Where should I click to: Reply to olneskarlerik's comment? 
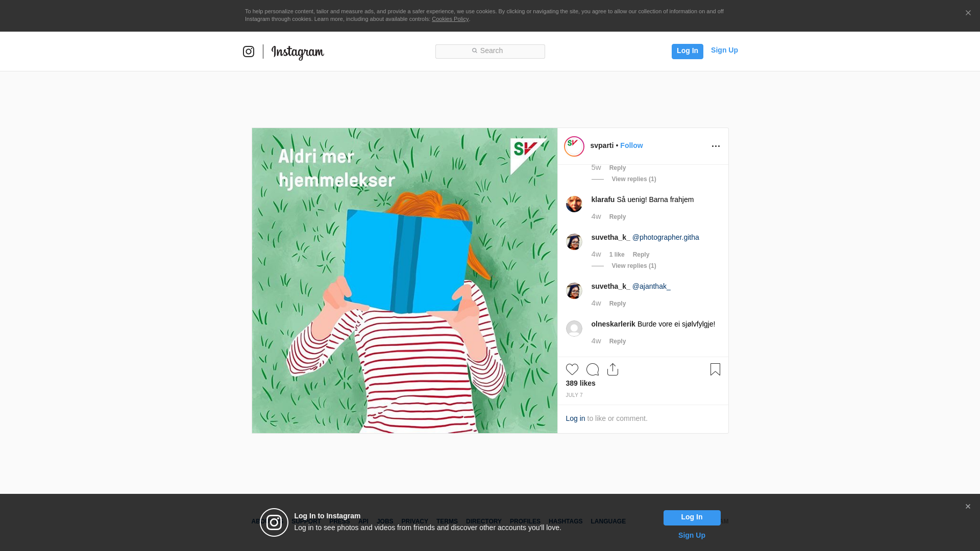pyautogui.click(x=618, y=341)
